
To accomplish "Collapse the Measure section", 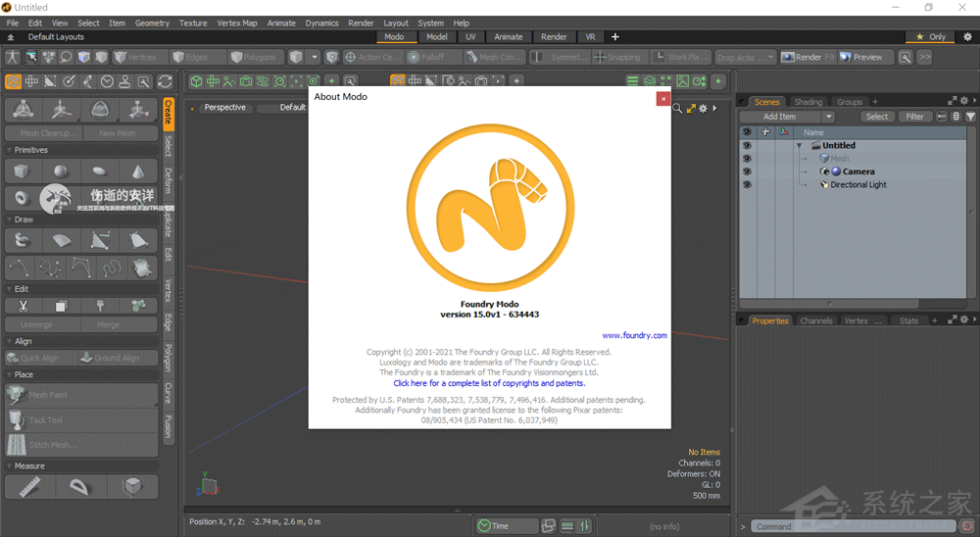I will [10, 465].
